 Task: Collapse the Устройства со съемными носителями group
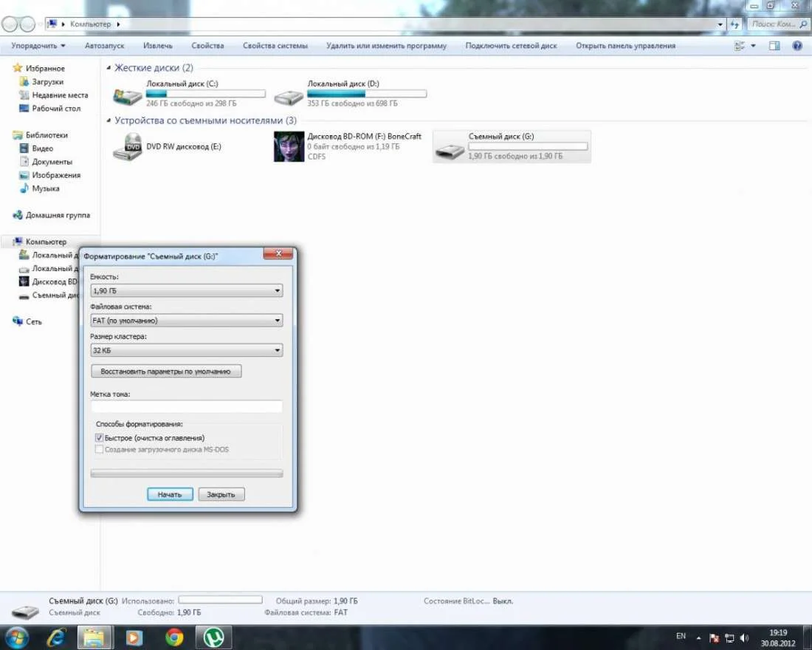pos(109,120)
